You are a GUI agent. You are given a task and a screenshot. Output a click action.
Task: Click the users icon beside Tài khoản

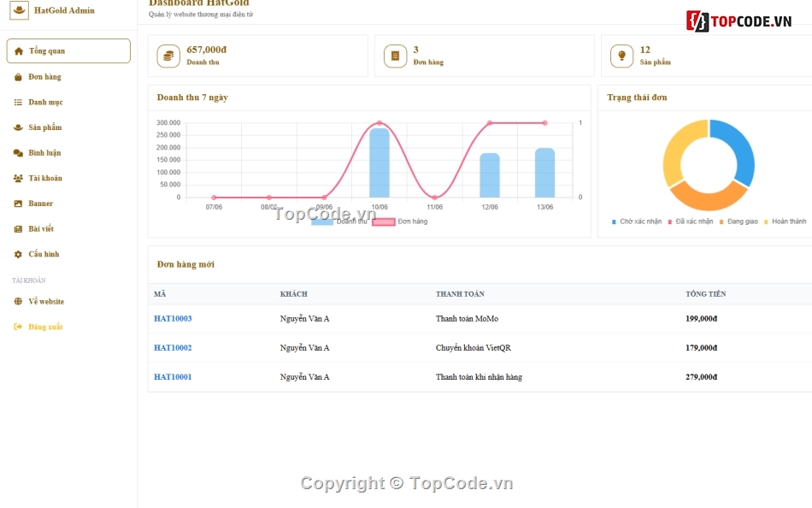18,179
